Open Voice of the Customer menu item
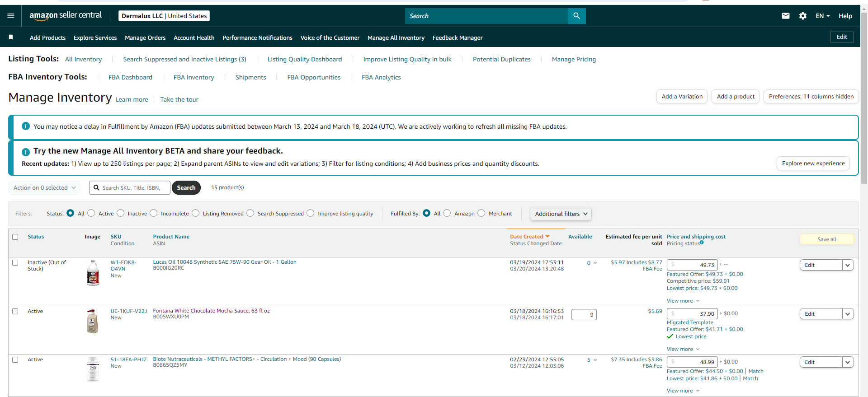The height and width of the screenshot is (397, 868). 330,37
